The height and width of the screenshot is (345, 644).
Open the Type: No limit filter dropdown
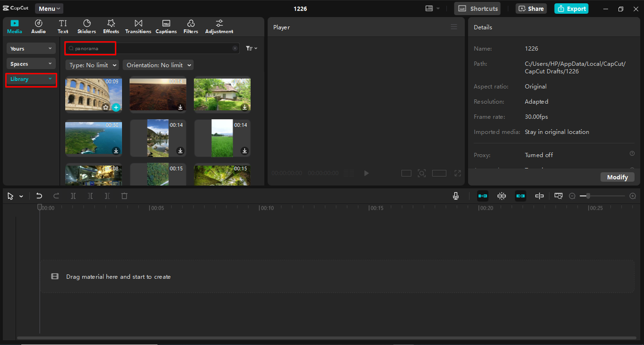[92, 65]
